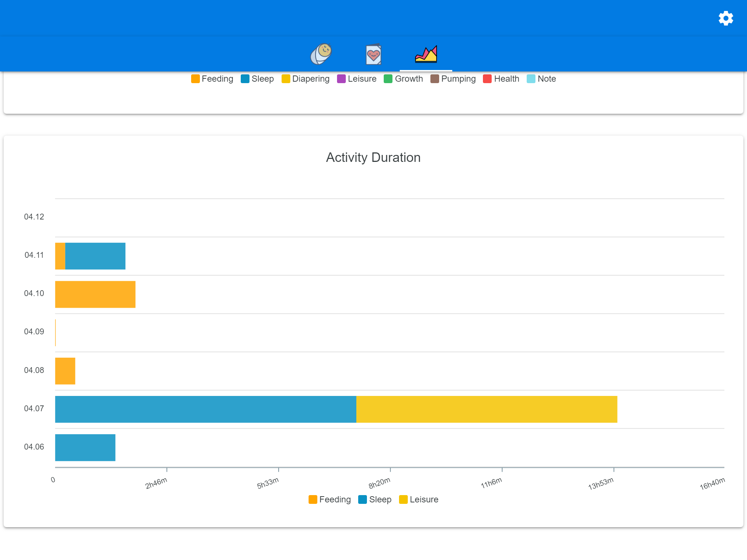The width and height of the screenshot is (747, 560).
Task: Toggle Leisure in the top legend
Action: tap(356, 79)
